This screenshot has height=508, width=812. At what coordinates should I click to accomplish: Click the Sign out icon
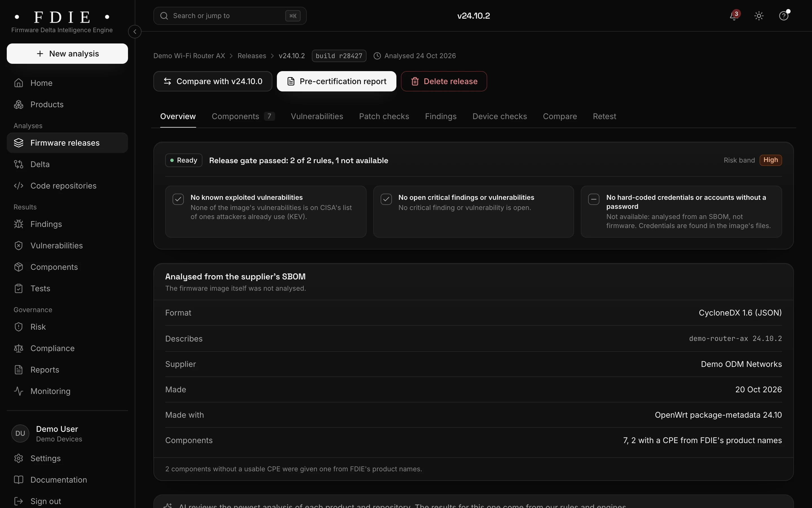click(19, 501)
